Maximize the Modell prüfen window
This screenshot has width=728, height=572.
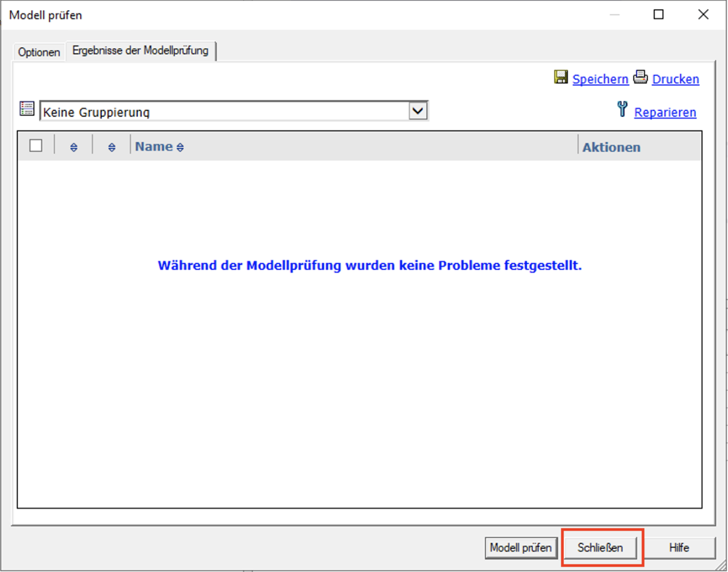[659, 15]
